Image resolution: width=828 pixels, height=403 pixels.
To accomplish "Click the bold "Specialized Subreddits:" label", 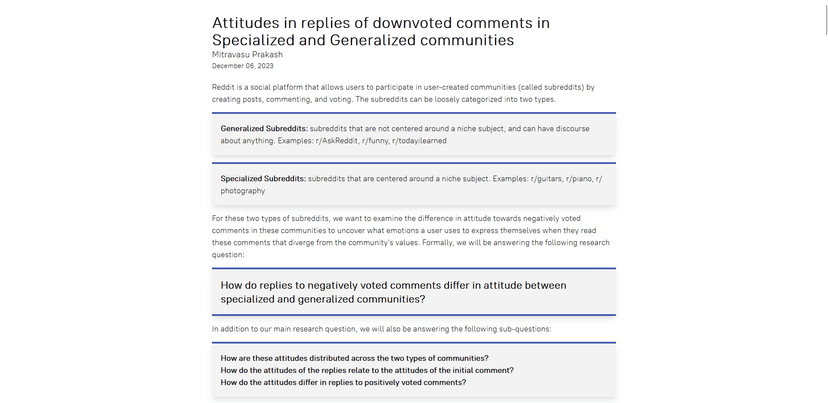I will click(263, 179).
